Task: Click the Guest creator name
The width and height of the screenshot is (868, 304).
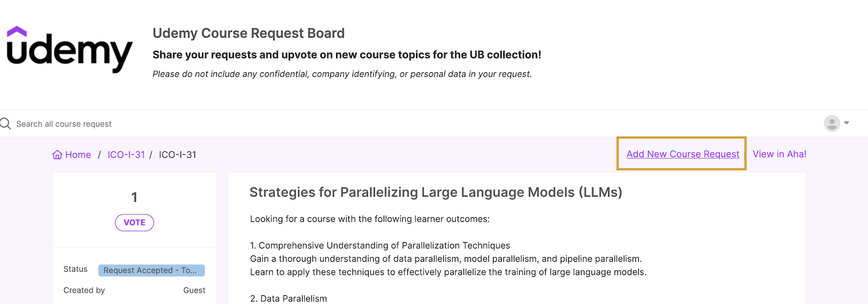Action: 194,290
